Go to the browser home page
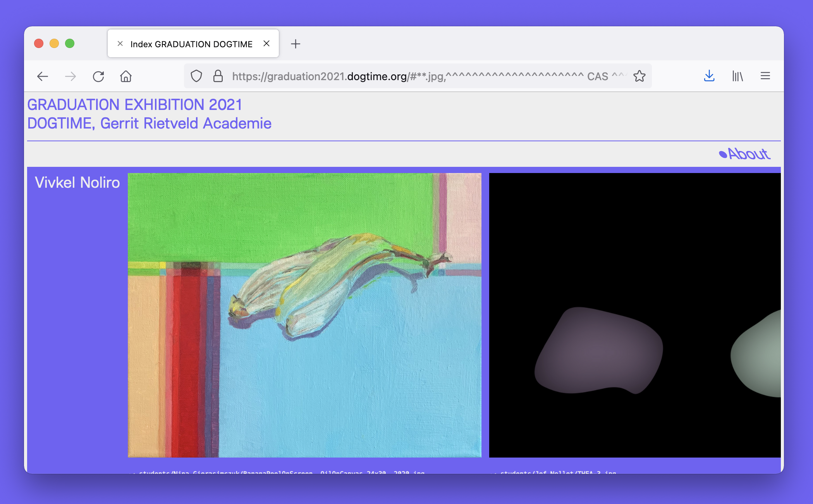 [126, 76]
